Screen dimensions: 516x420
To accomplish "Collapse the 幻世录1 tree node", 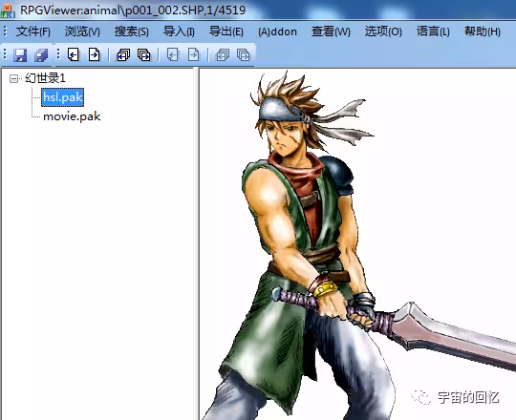I will pyautogui.click(x=13, y=78).
